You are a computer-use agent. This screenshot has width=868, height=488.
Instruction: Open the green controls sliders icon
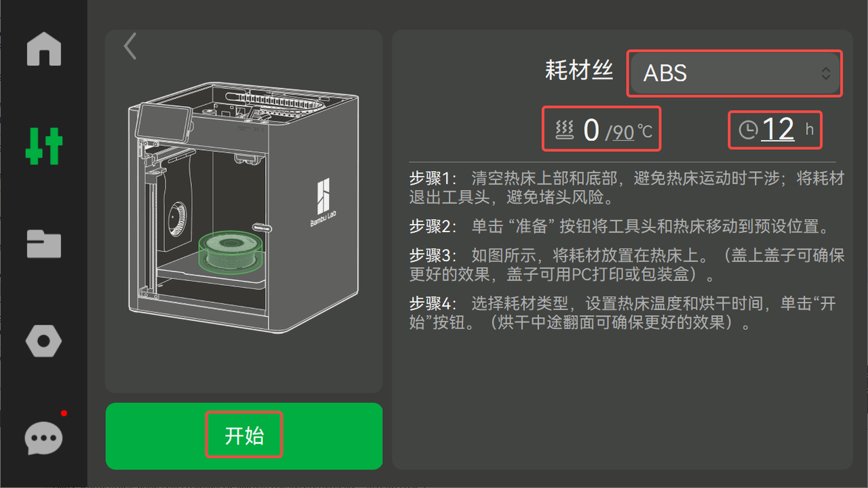click(44, 146)
